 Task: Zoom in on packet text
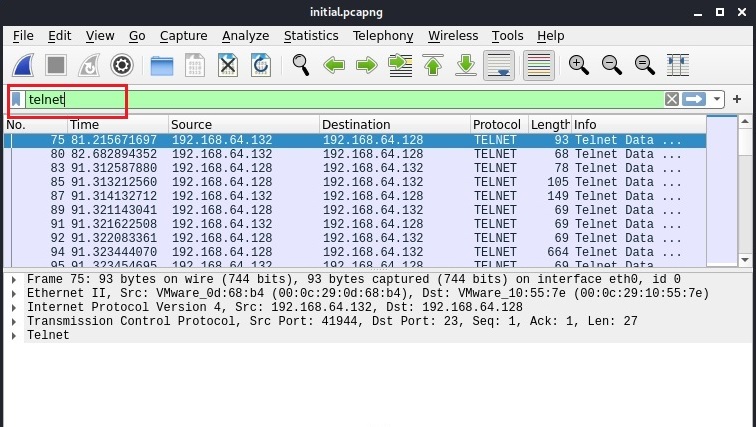click(x=578, y=65)
